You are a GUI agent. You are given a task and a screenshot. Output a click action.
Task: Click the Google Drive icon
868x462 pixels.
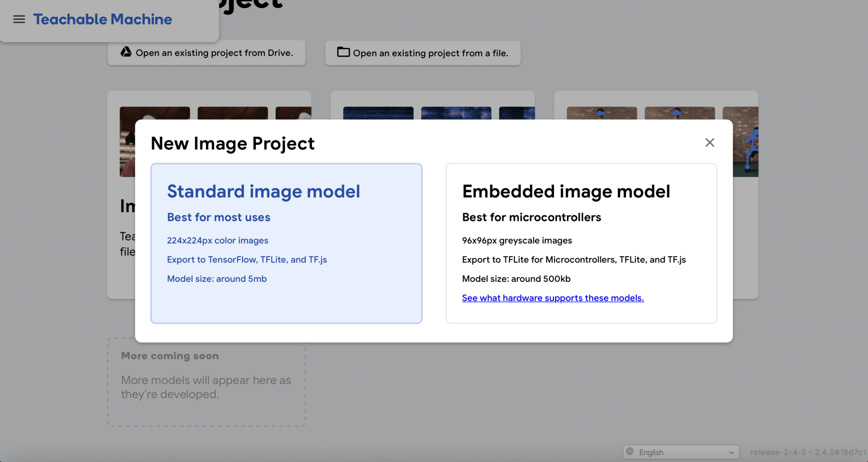126,52
